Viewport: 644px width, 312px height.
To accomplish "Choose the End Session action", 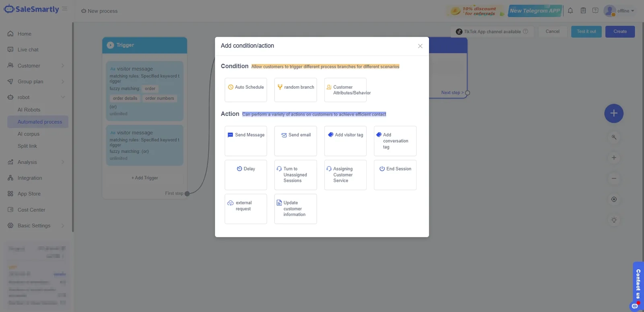I will [395, 175].
